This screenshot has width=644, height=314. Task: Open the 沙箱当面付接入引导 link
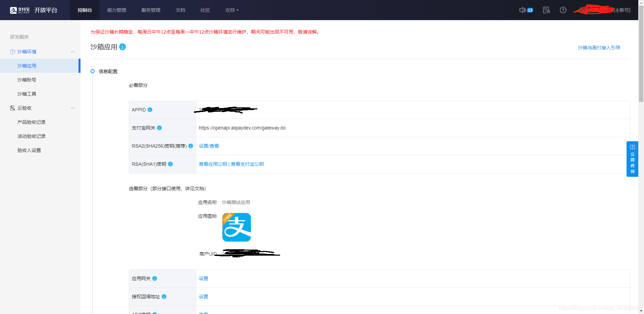(x=599, y=48)
